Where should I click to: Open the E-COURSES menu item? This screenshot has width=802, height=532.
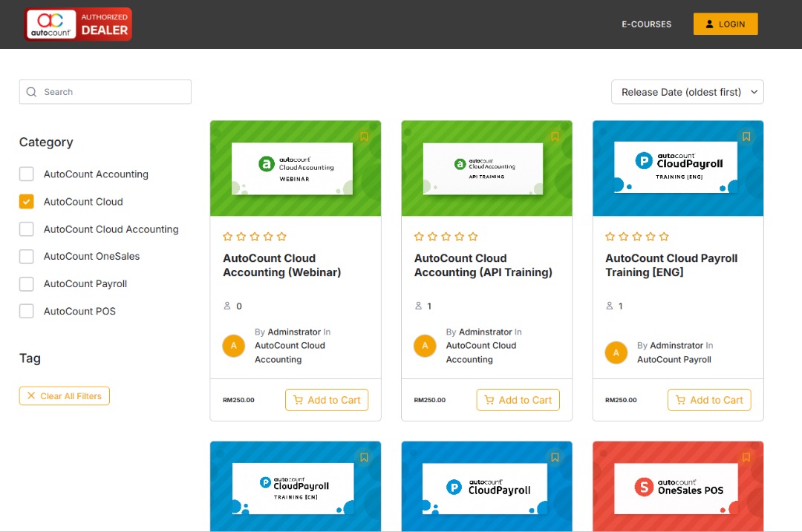(646, 24)
